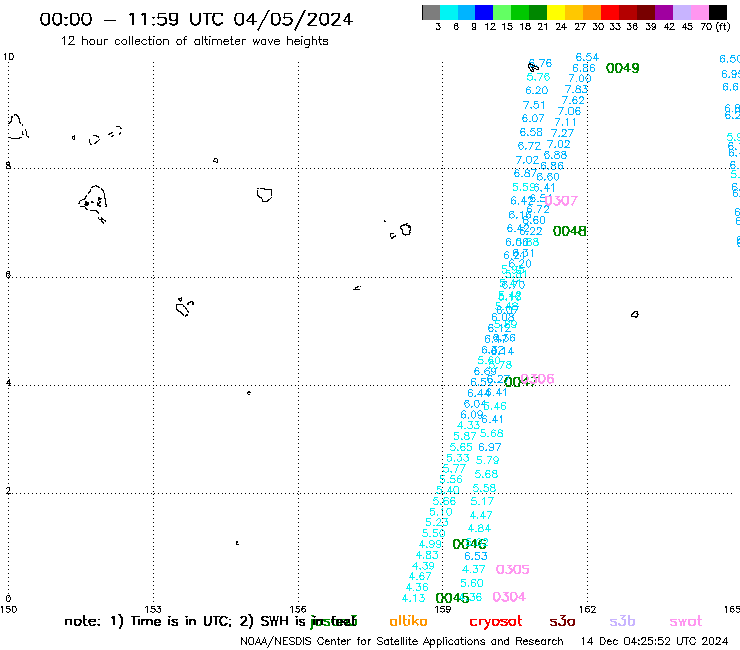This screenshot has width=740, height=650.
Task: Select the pink pass label 0307
Action: [x=561, y=201]
